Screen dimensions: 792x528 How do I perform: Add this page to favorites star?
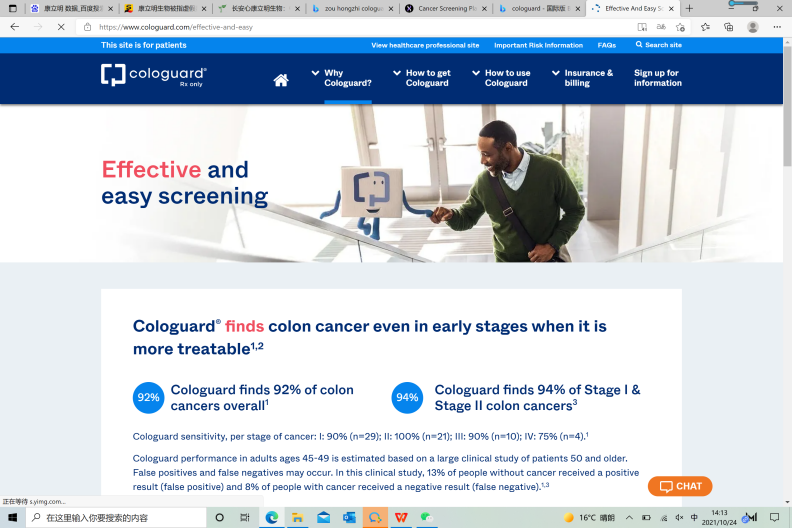pos(680,27)
